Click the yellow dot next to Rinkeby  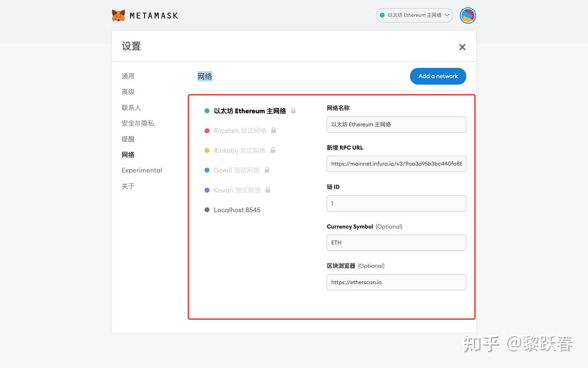[x=207, y=150]
